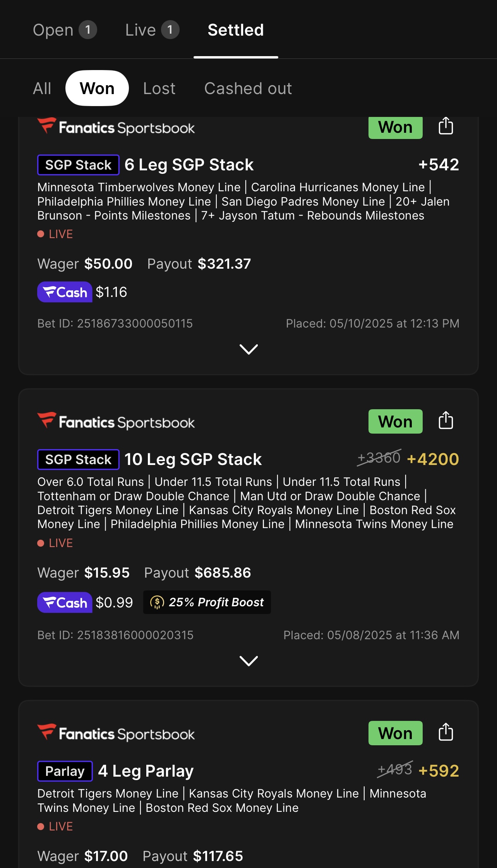
Task: Expand the 10 Leg SGP Stack details
Action: point(248,661)
